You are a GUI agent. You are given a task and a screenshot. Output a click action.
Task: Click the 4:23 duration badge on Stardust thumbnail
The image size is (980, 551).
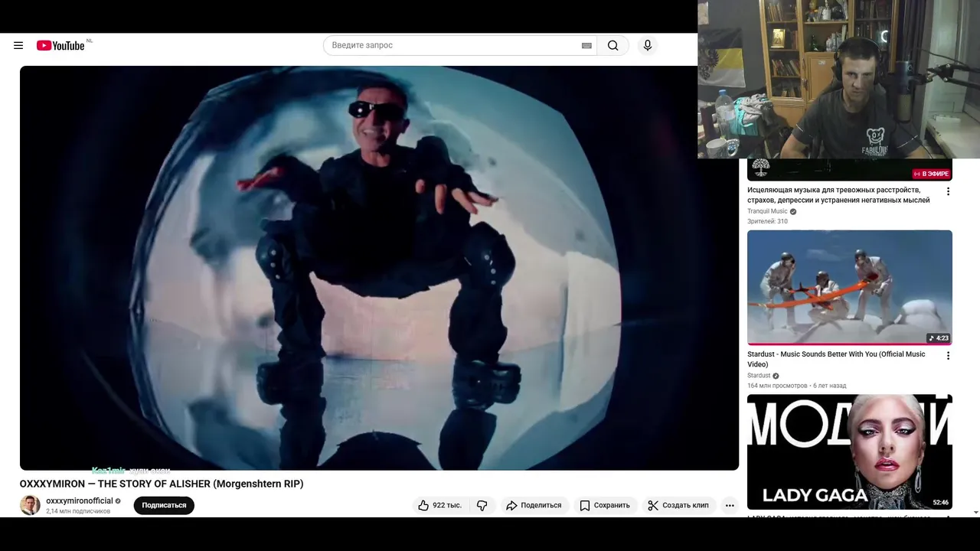click(x=939, y=338)
